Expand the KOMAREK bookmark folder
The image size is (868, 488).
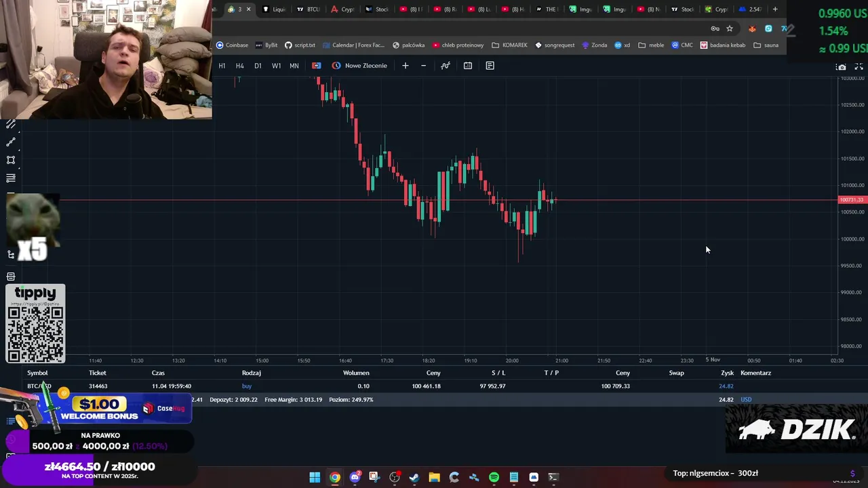point(509,45)
